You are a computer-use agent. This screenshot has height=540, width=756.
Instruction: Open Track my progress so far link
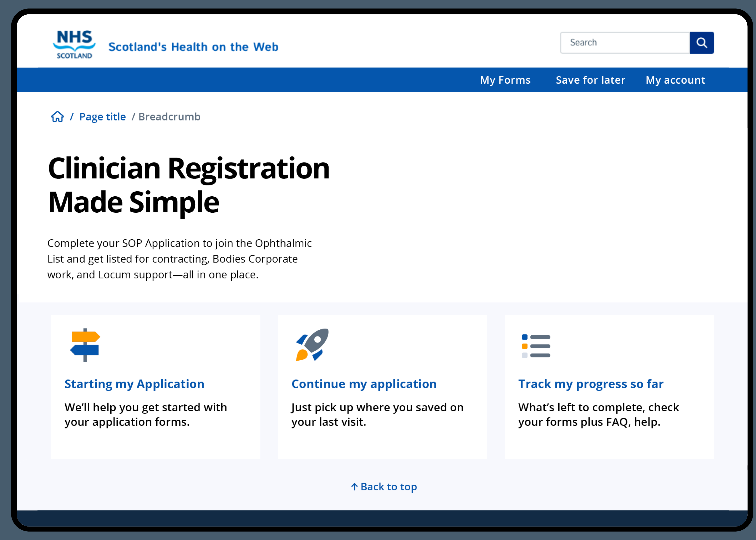click(591, 384)
